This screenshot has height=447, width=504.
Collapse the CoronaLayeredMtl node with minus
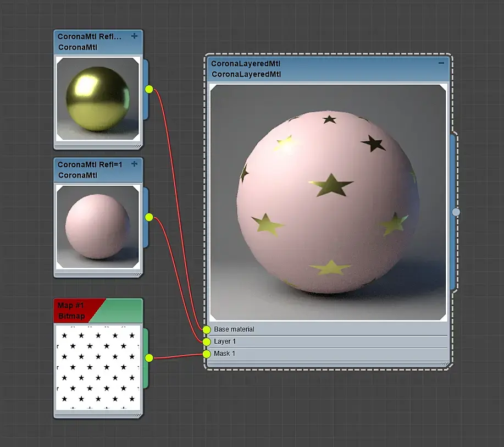(x=441, y=63)
